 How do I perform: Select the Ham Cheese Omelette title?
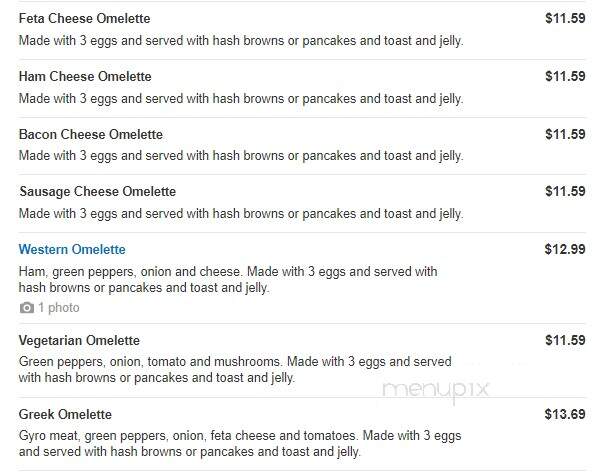point(85,77)
